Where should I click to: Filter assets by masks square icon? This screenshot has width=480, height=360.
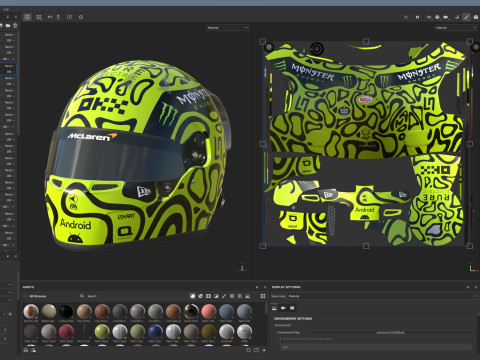208,296
